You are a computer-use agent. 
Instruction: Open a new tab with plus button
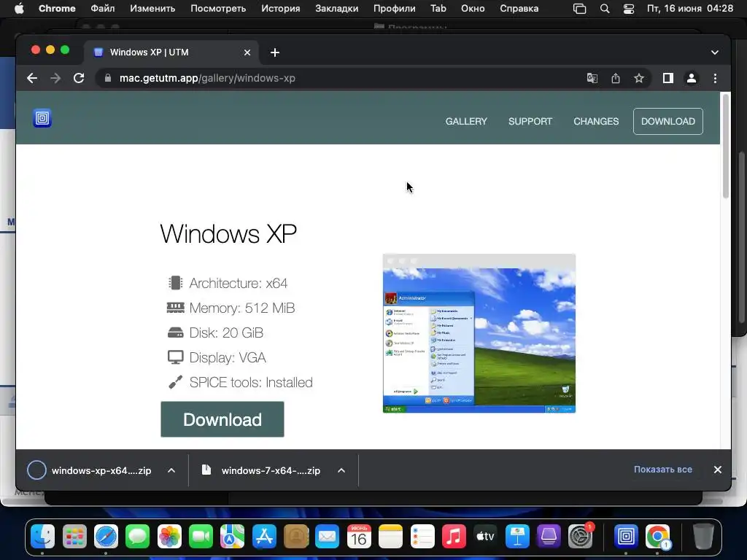coord(275,52)
